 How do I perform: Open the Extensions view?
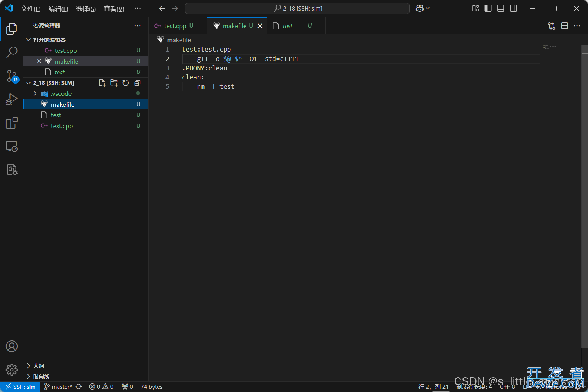[12, 123]
